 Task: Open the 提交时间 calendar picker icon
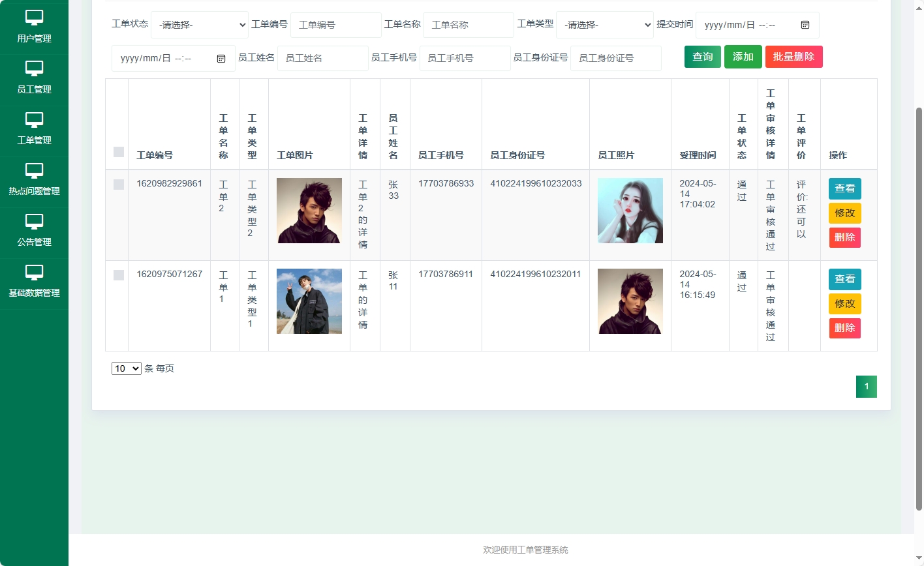(x=805, y=25)
